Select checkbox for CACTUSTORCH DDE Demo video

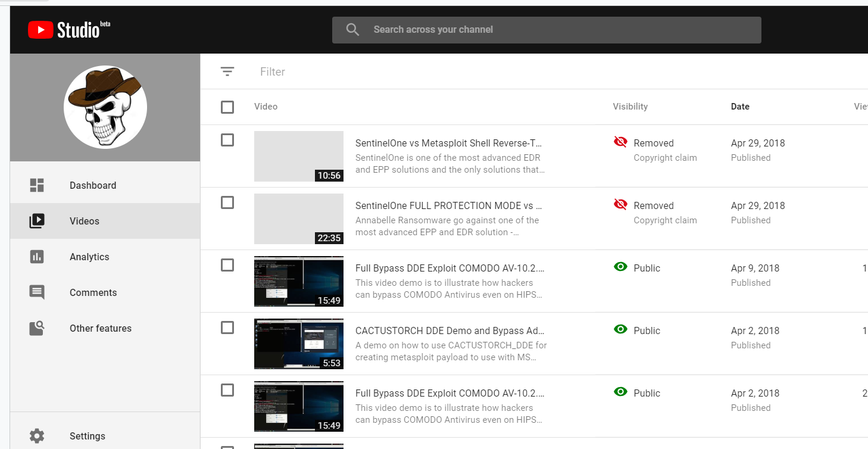pos(227,328)
